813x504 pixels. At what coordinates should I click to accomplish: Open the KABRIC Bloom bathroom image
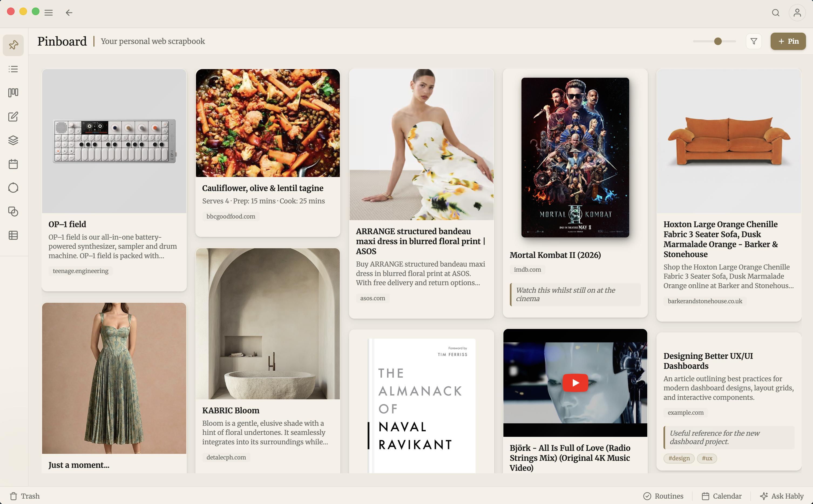click(268, 324)
